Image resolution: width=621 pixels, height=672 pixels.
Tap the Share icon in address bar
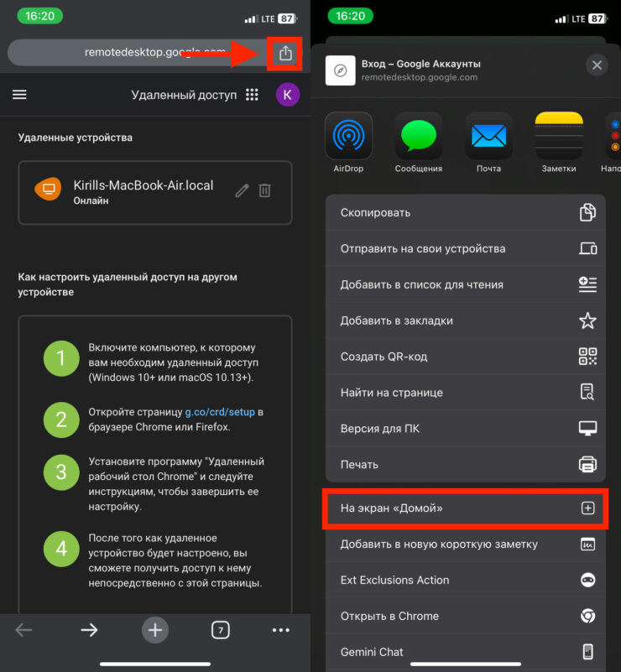tap(285, 53)
